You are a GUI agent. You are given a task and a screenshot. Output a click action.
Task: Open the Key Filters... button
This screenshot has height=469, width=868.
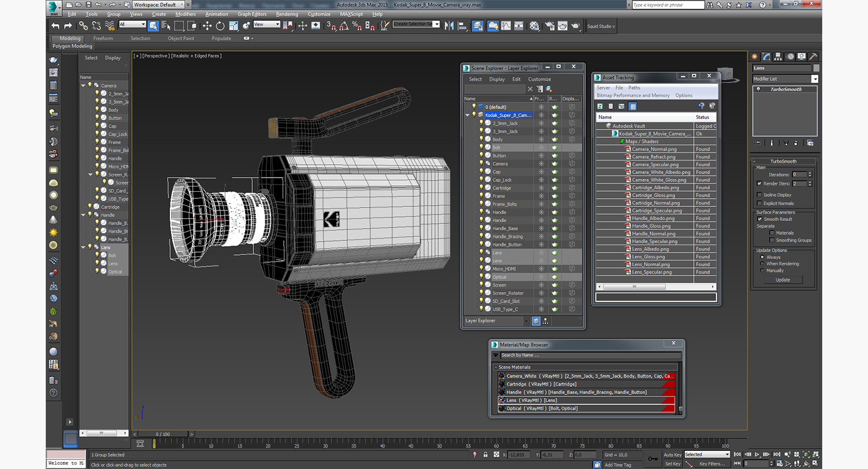pos(711,464)
